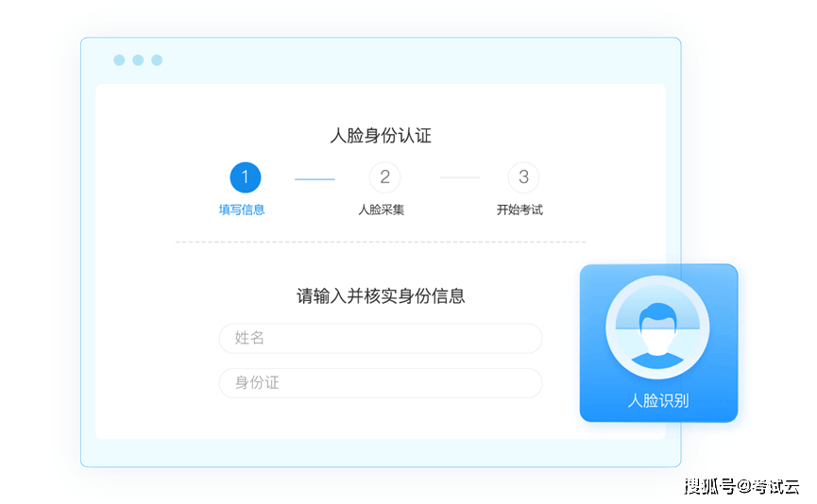This screenshot has width=817, height=504.
Task: Click the dashed divider below the steps
Action: 381,243
